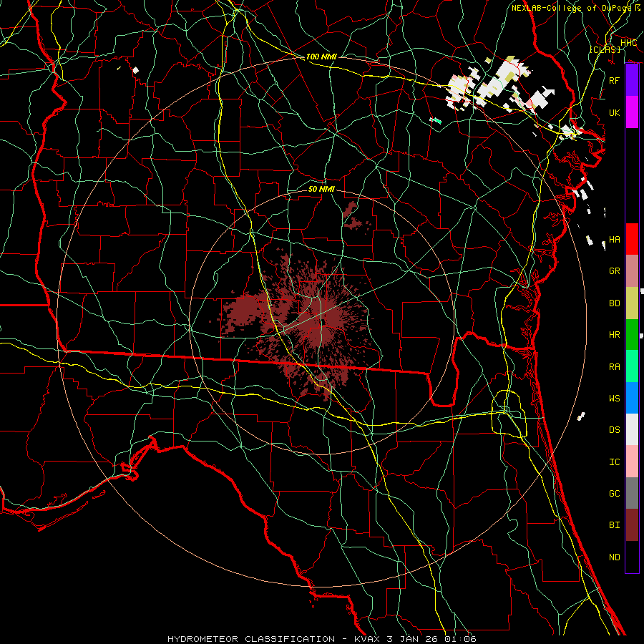The height and width of the screenshot is (644, 644).
Task: Select the BD yellow legend block
Action: pos(632,303)
